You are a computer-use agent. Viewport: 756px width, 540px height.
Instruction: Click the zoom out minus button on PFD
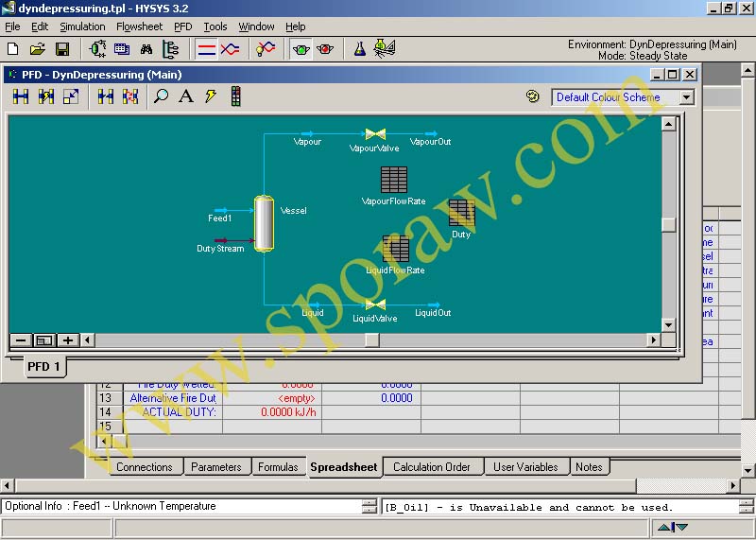21,340
